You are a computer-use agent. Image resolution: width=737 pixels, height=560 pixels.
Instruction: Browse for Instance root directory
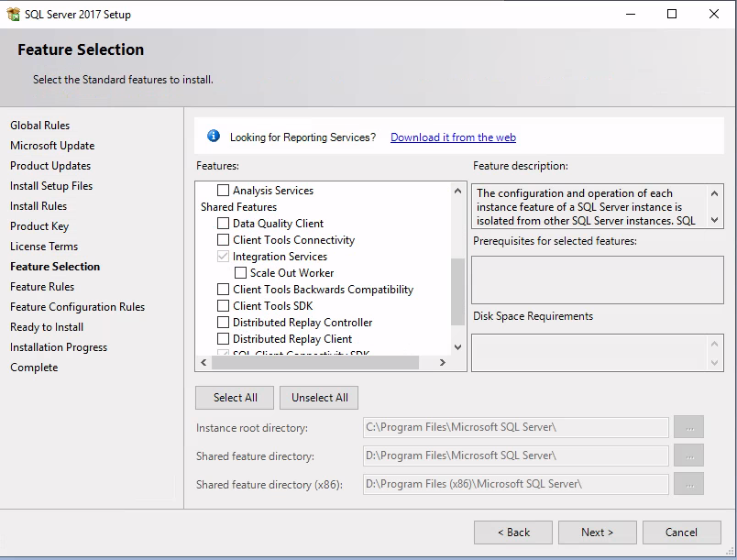click(x=688, y=427)
